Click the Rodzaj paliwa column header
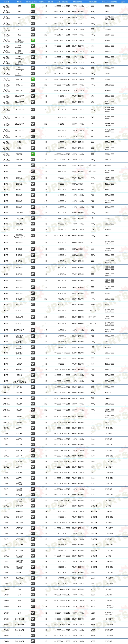 (x=32, y=2)
